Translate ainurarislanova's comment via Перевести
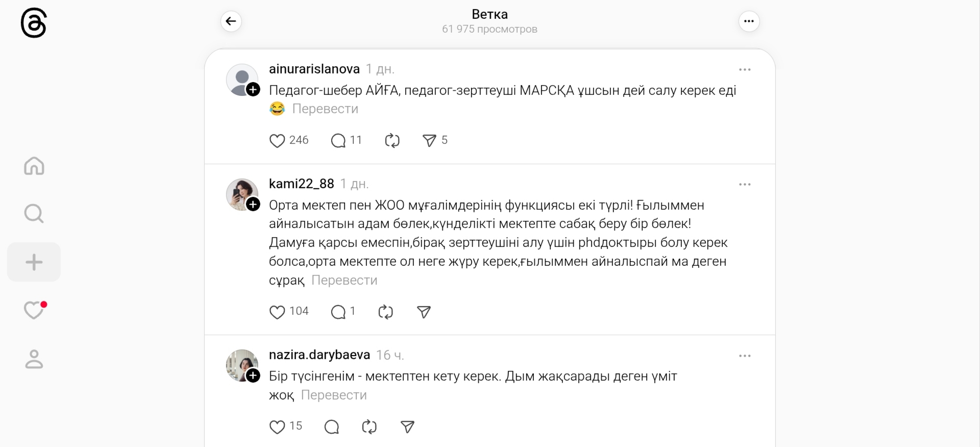This screenshot has height=447, width=980. [x=325, y=109]
